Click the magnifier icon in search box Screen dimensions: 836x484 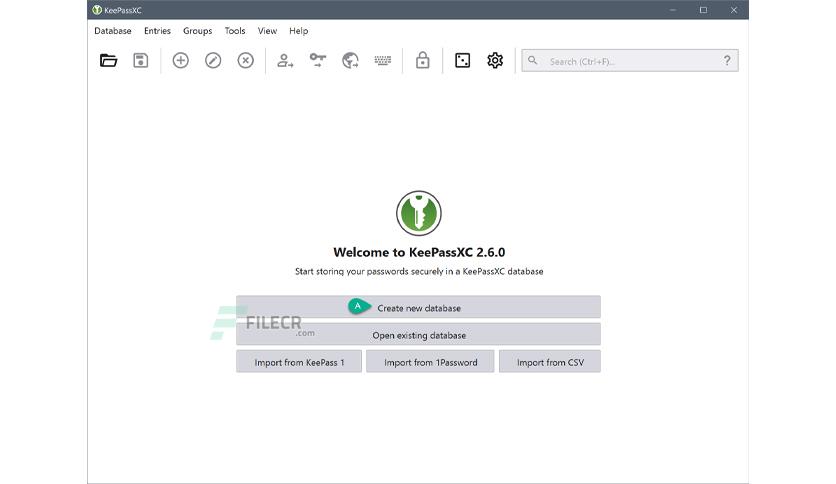(533, 61)
